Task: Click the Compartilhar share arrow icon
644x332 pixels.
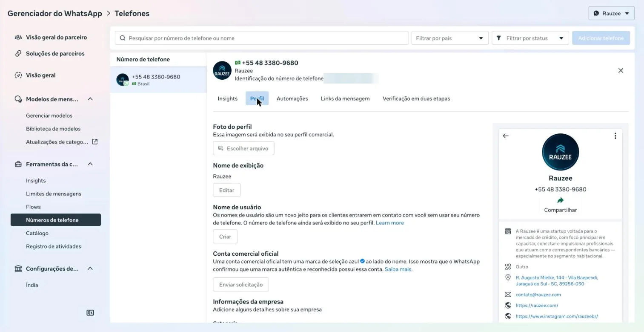Action: coord(560,200)
